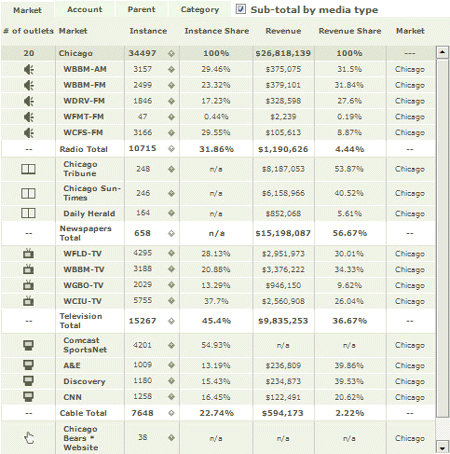
Task: Click the cable monitor icon for A&E
Action: [x=28, y=365]
